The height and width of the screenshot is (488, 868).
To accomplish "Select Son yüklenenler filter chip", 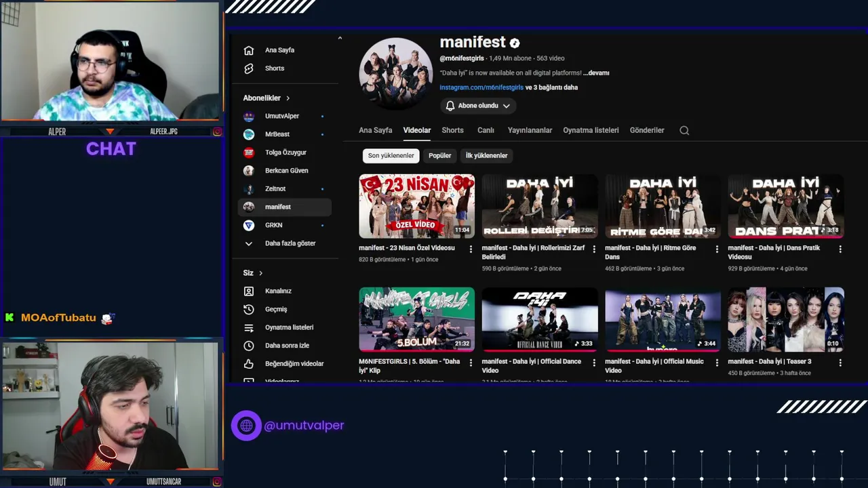I will pos(391,156).
